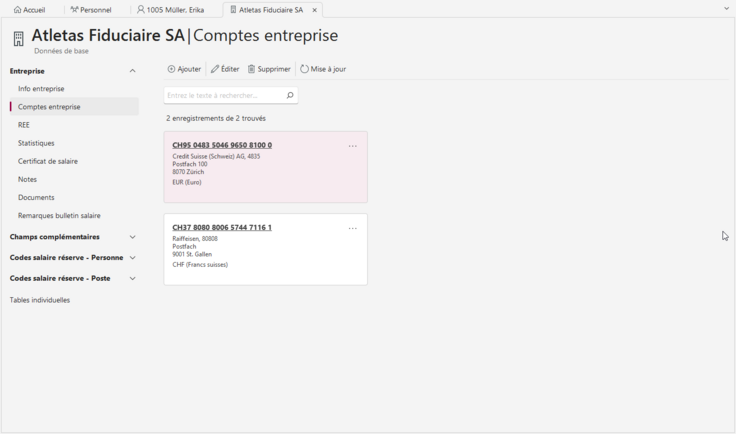Click the search magnifier icon
The height and width of the screenshot is (434, 736).
[x=290, y=96]
